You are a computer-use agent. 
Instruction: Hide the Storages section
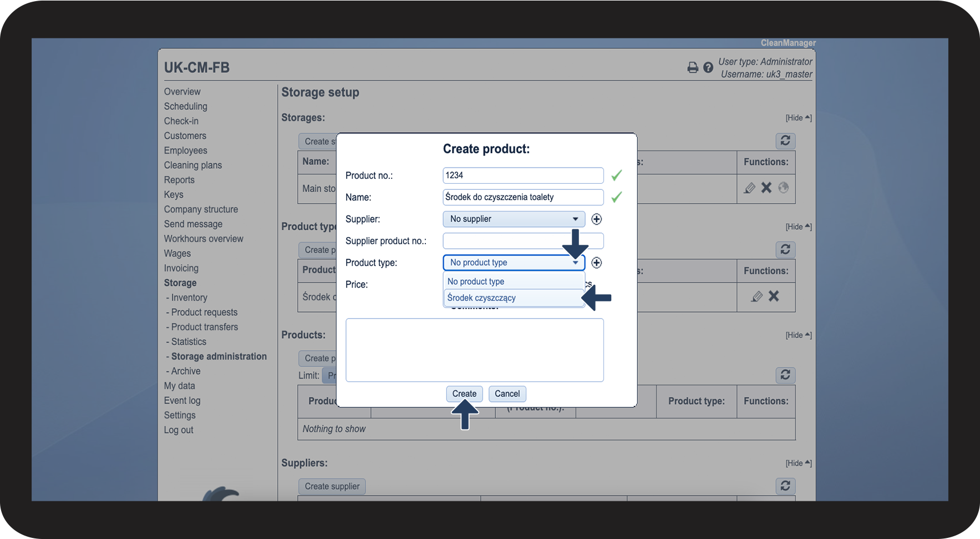tap(798, 118)
